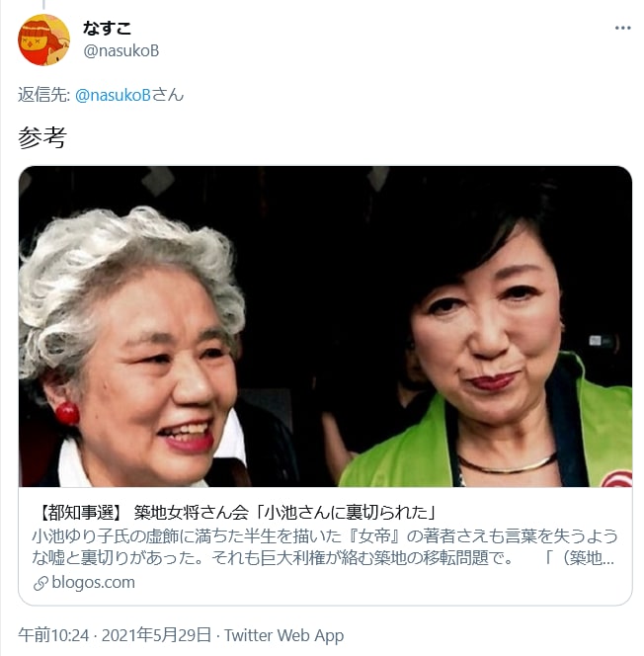The image size is (644, 656).
Task: Open the headline 築地女将さん会「小池さんに裏切られた」
Action: (x=285, y=513)
